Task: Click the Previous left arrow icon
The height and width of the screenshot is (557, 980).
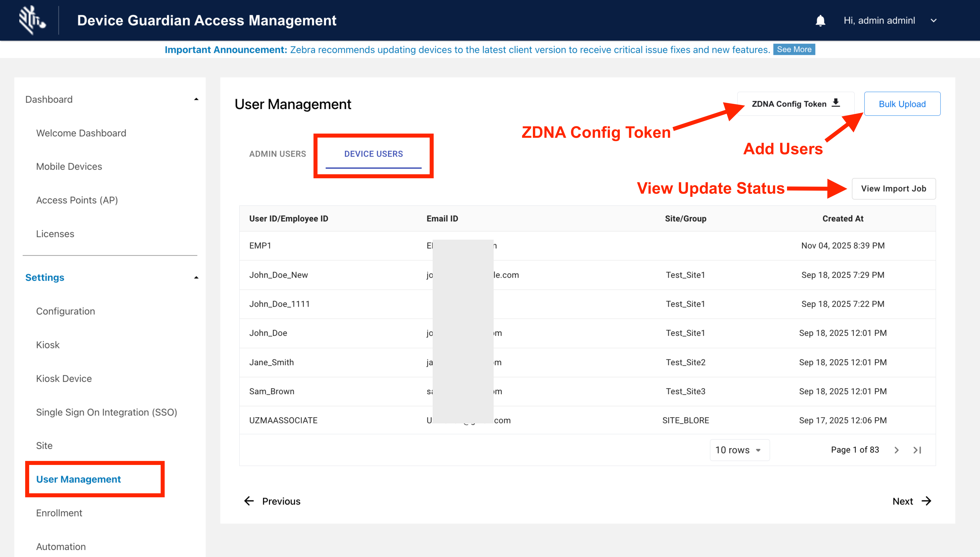Action: (249, 501)
